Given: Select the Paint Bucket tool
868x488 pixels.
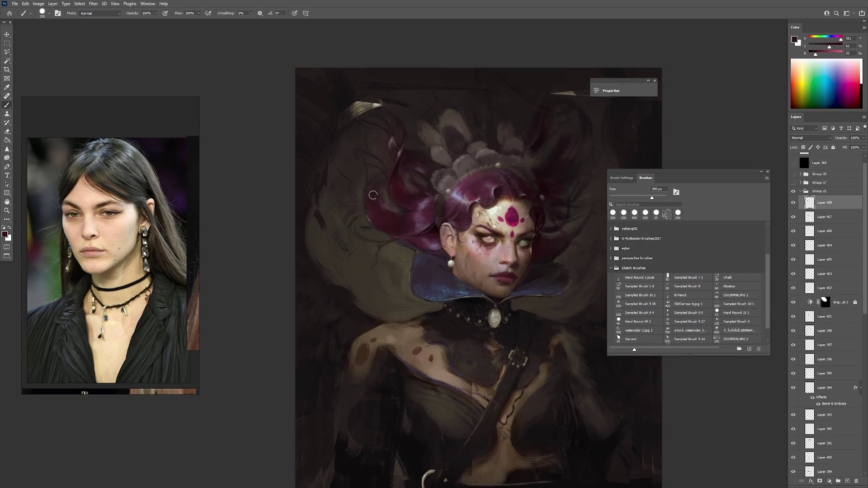Looking at the screenshot, I should pos(7,140).
